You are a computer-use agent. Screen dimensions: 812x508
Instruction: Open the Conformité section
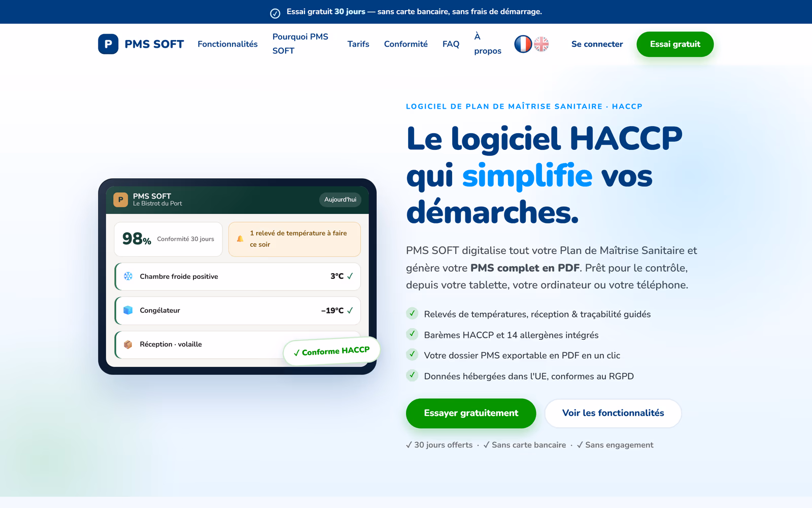coord(405,44)
